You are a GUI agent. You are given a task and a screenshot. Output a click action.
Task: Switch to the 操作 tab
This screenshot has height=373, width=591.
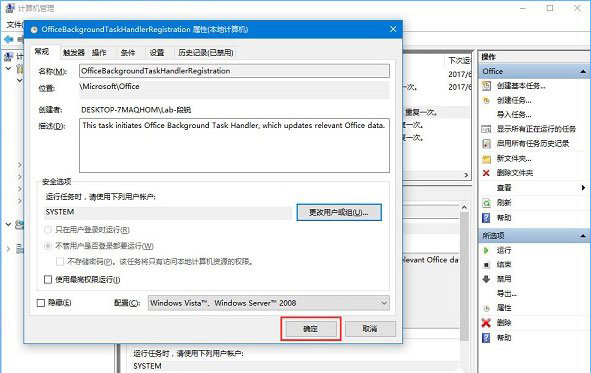click(x=100, y=53)
